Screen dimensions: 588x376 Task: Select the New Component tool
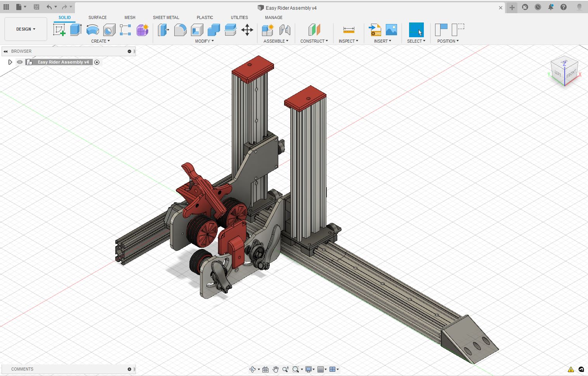coord(268,30)
